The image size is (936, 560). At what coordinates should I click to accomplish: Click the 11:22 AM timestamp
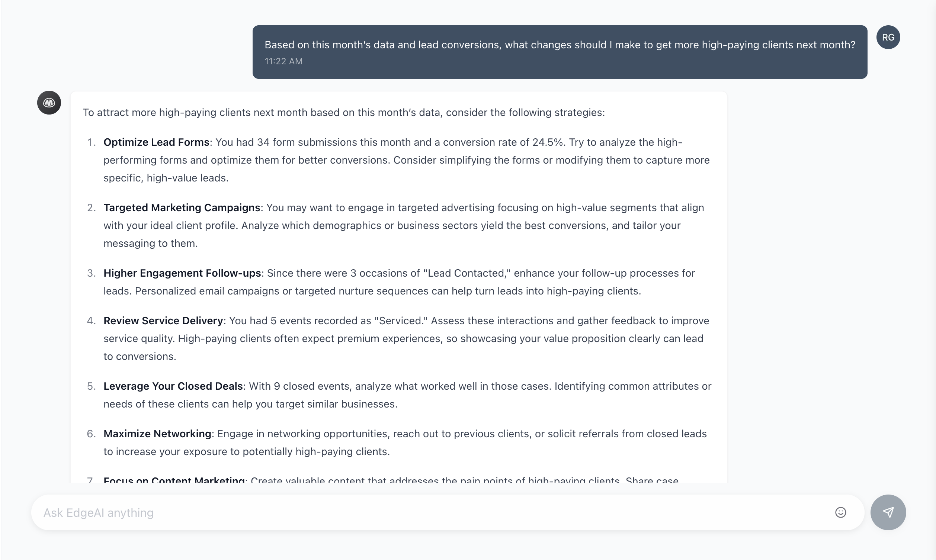tap(283, 61)
